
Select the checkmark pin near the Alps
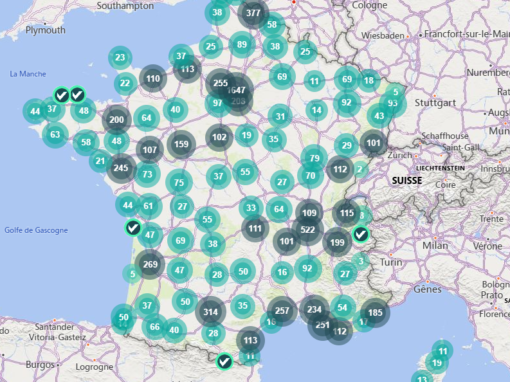[360, 234]
